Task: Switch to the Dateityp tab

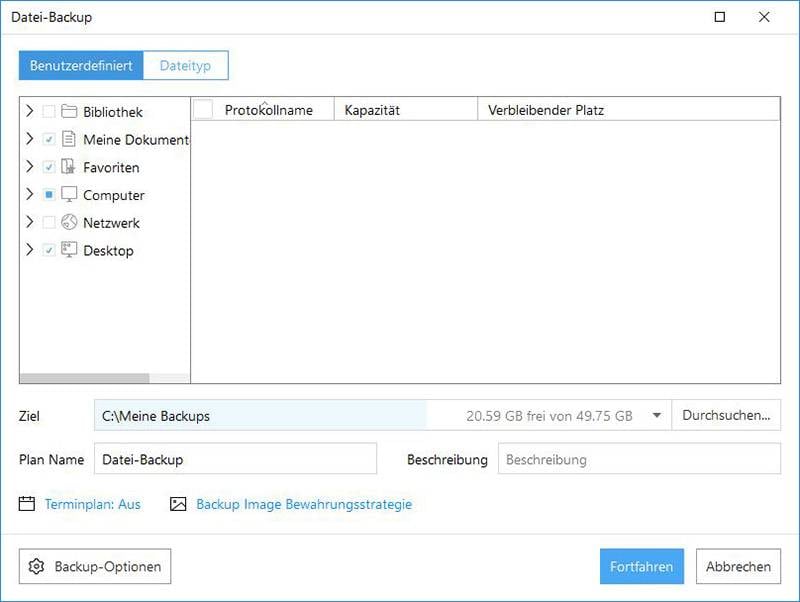Action: [186, 66]
